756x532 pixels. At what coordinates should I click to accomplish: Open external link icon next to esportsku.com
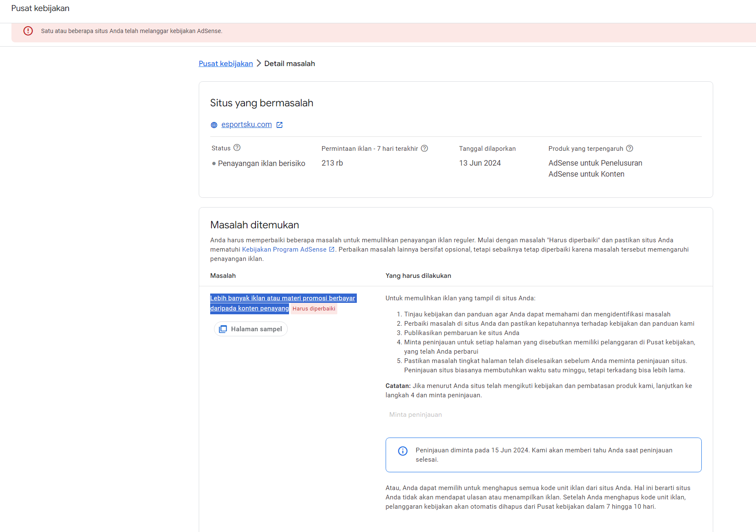click(280, 125)
